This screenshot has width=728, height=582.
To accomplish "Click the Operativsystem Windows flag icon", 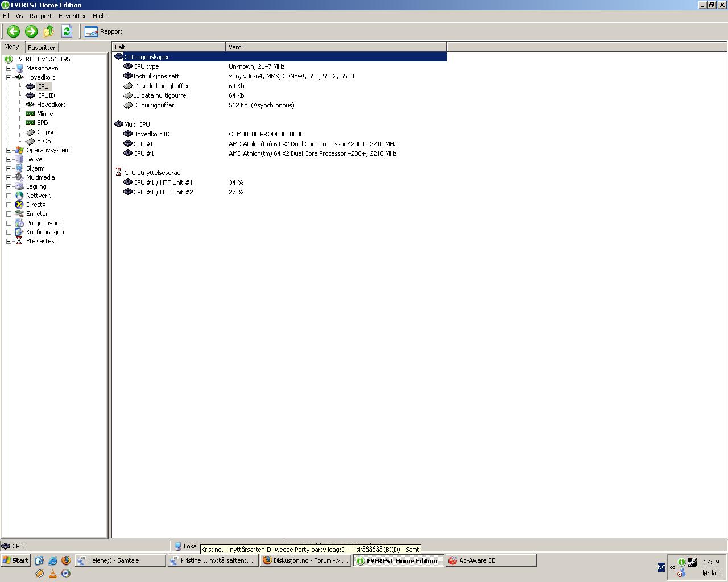I will coord(19,150).
